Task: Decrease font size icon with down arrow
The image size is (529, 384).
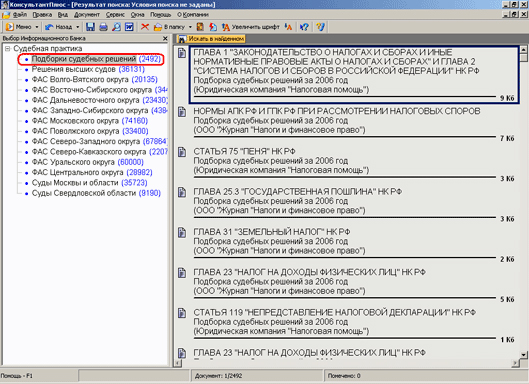Action: (x=288, y=27)
